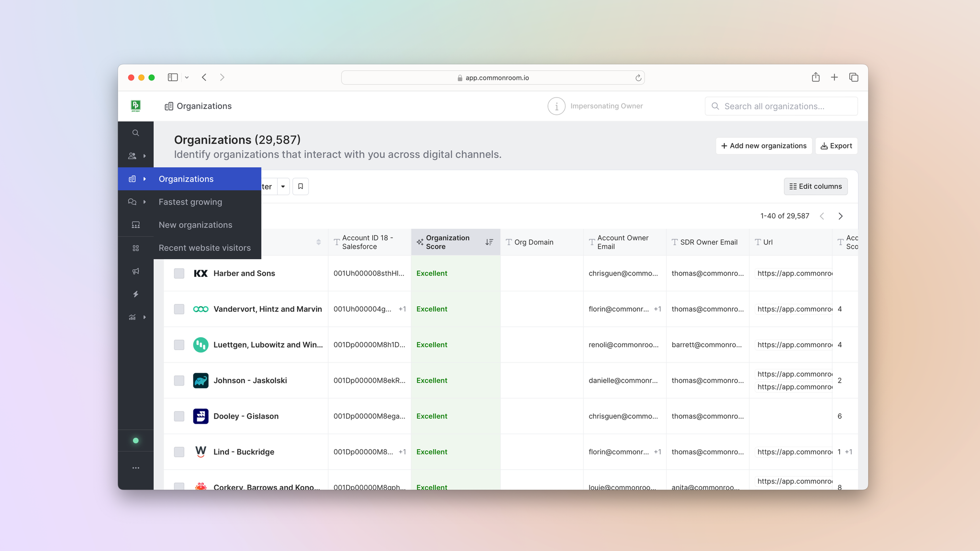The image size is (980, 551).
Task: Click the megaphone icon in the sidebar
Action: click(x=136, y=271)
